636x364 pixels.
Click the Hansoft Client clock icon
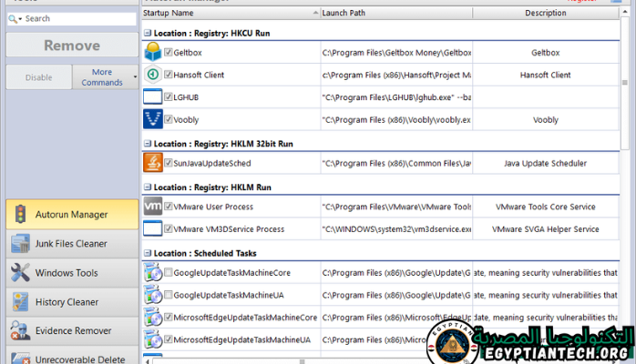[x=153, y=75]
